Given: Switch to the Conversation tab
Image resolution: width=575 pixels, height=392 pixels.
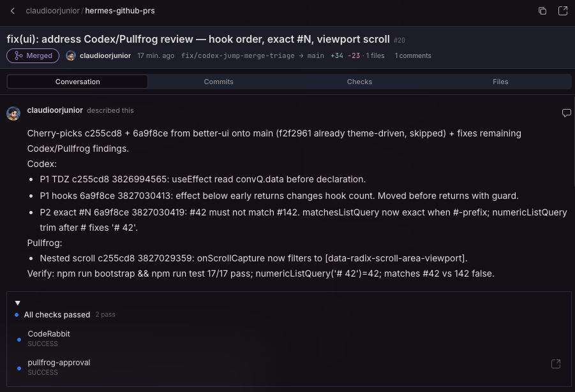Looking at the screenshot, I should coord(77,82).
